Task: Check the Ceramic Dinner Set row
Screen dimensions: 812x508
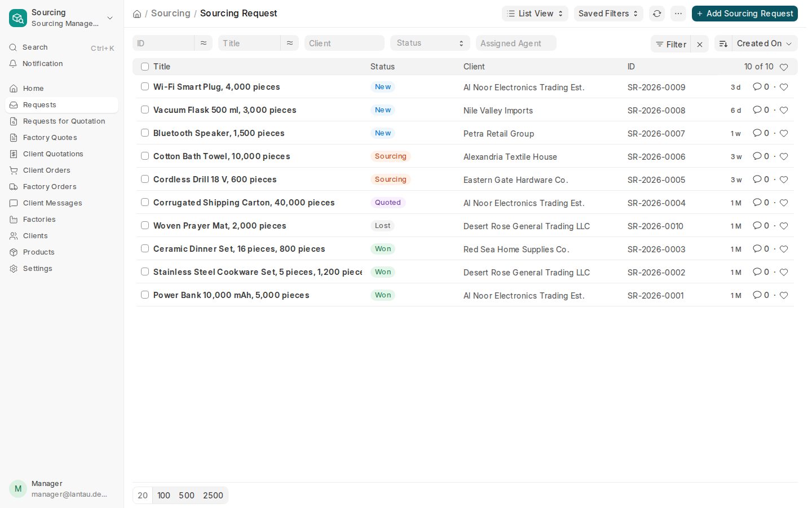Action: pos(145,248)
